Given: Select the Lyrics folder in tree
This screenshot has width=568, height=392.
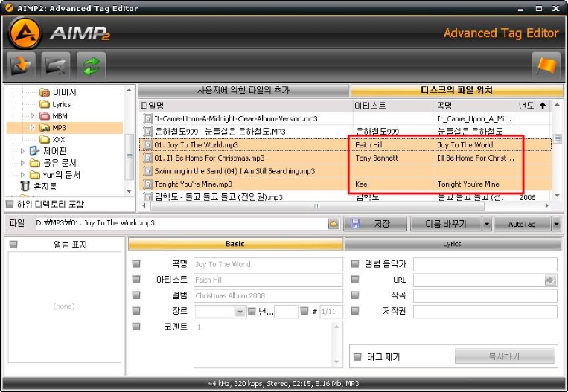Looking at the screenshot, I should (55, 104).
